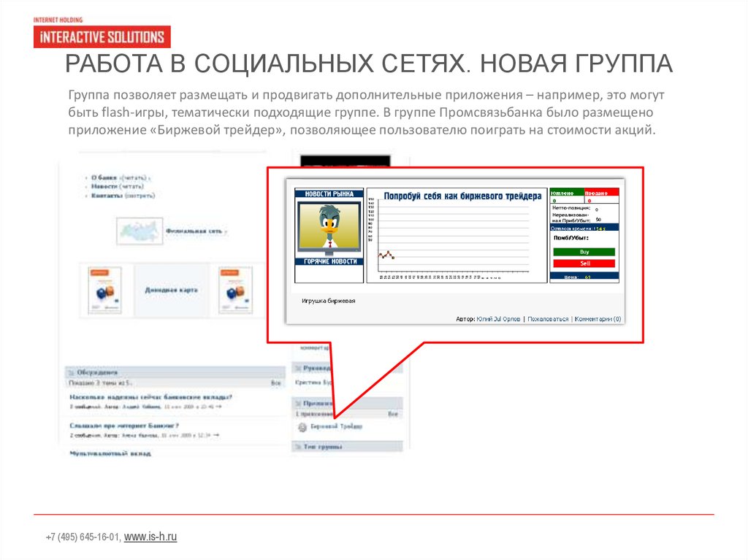
Task: Click the Биржевой Трейдер app icon
Action: coord(302,427)
